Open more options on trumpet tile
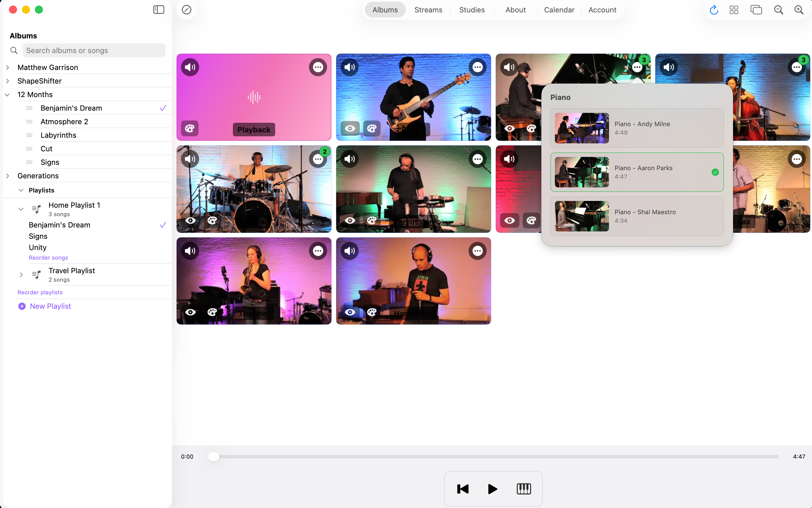The height and width of the screenshot is (508, 812). (x=318, y=251)
